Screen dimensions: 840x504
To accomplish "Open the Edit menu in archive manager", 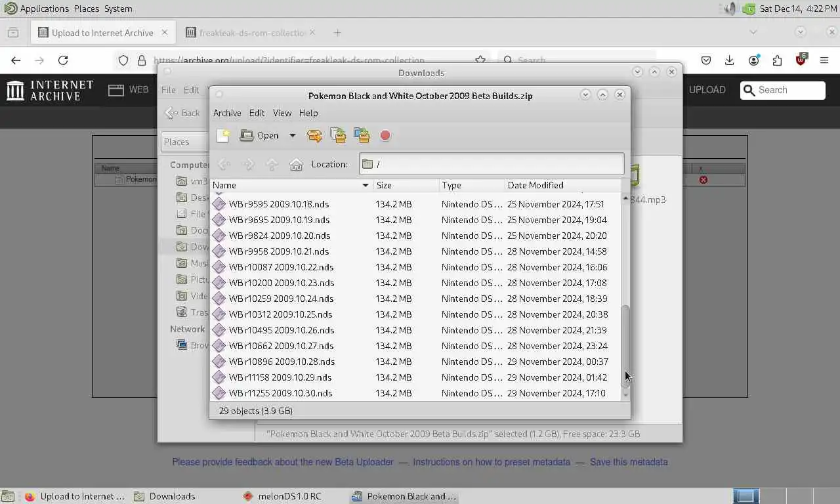I will point(257,113).
